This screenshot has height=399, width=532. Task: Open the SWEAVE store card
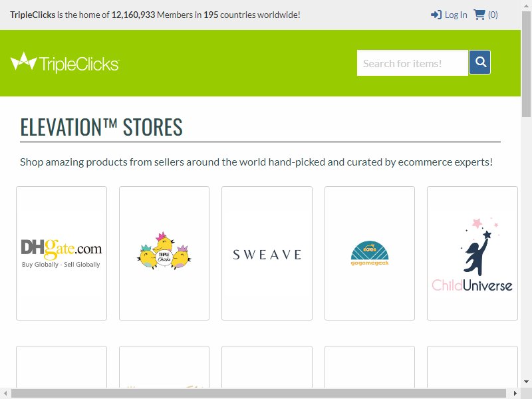click(x=267, y=253)
